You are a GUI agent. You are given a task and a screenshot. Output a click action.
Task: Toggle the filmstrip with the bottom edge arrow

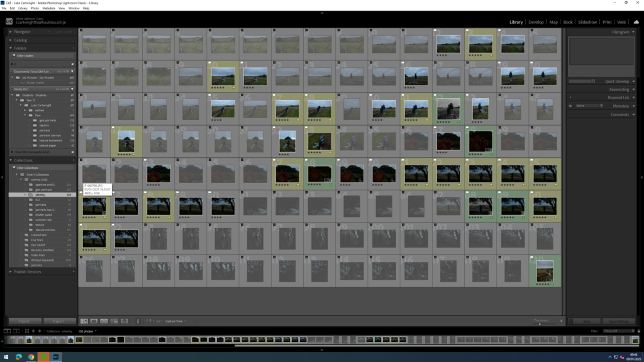click(322, 350)
